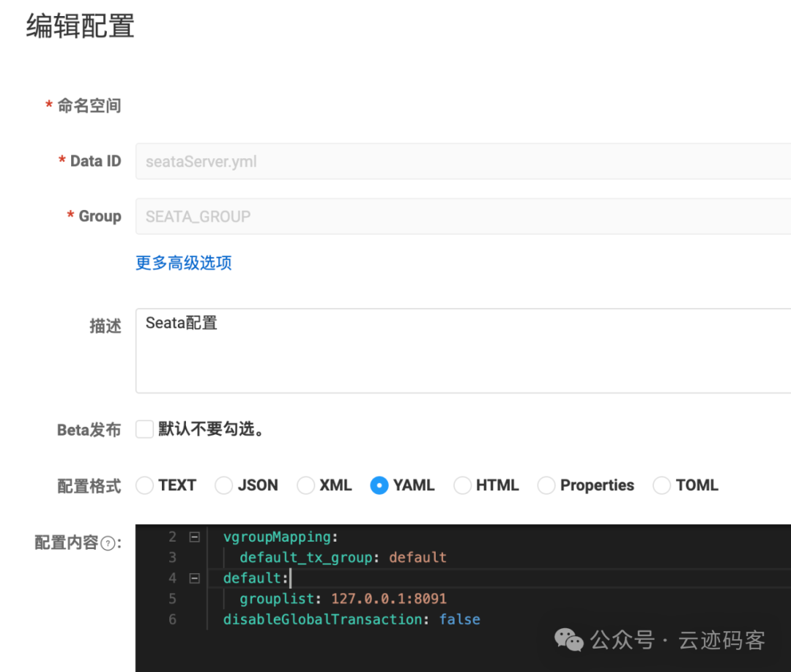Collapse the default: block fold marker
The height and width of the screenshot is (672, 791).
(194, 578)
